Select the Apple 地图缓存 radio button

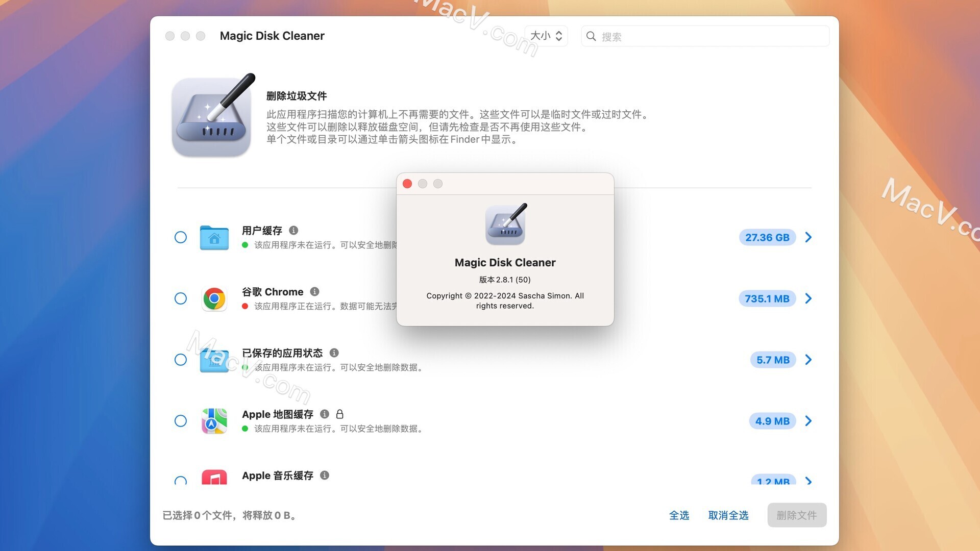(x=181, y=421)
